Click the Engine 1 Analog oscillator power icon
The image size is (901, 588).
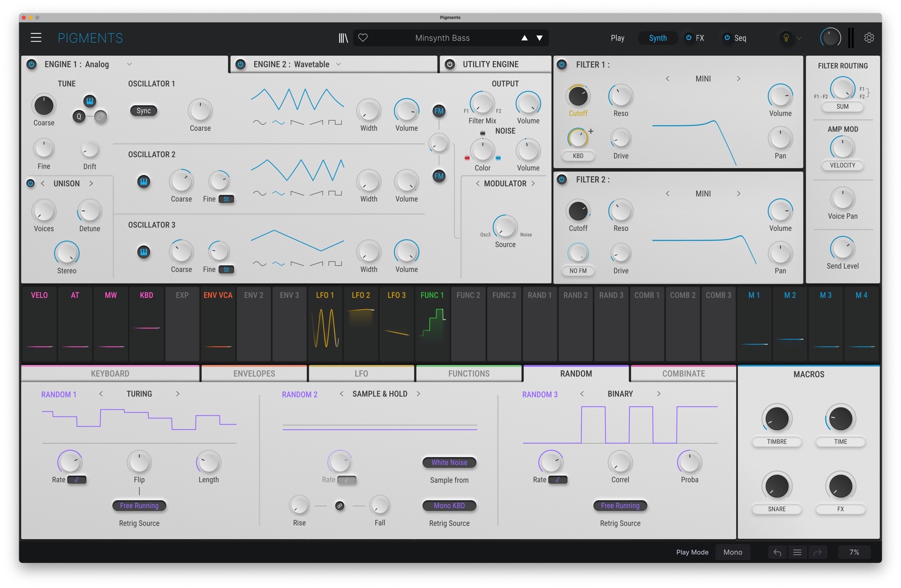32,64
